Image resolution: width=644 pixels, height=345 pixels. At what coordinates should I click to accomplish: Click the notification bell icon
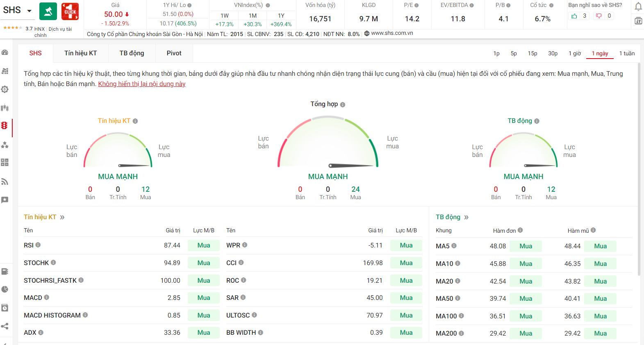(638, 7)
